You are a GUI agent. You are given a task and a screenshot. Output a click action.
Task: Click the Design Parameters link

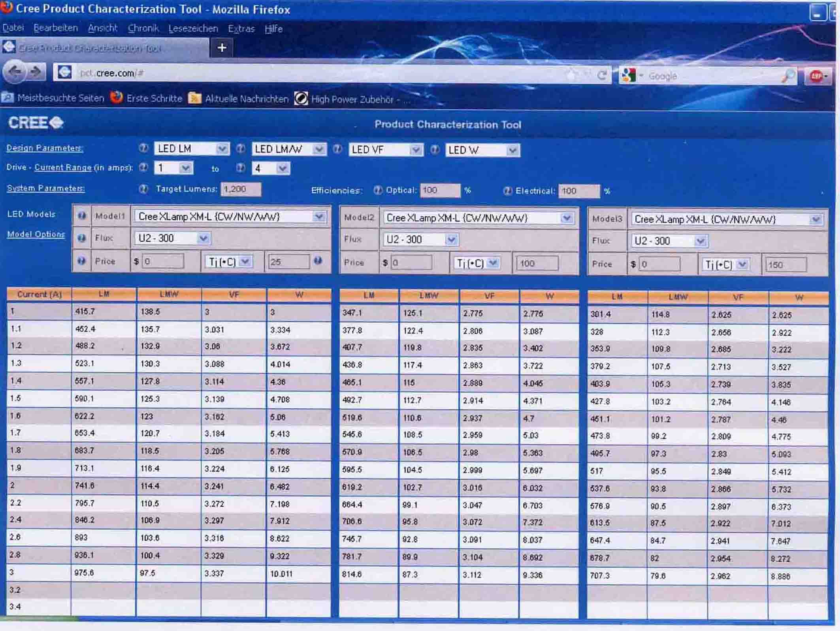[x=45, y=148]
